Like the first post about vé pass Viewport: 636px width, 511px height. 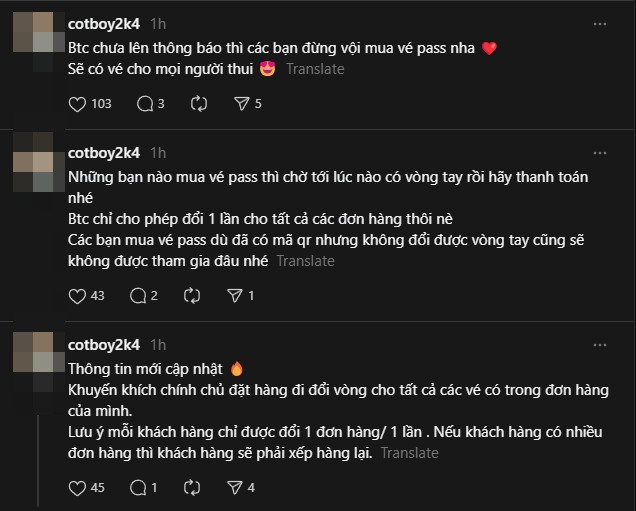tap(77, 103)
